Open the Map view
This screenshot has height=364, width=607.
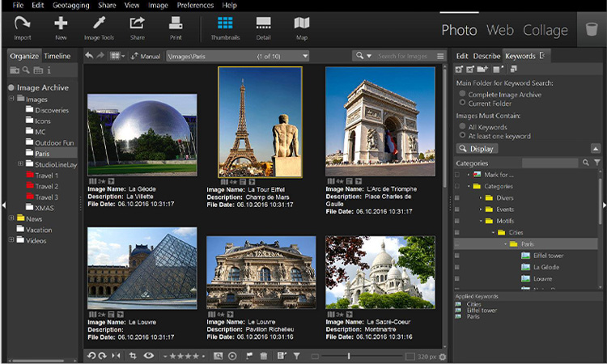302,28
